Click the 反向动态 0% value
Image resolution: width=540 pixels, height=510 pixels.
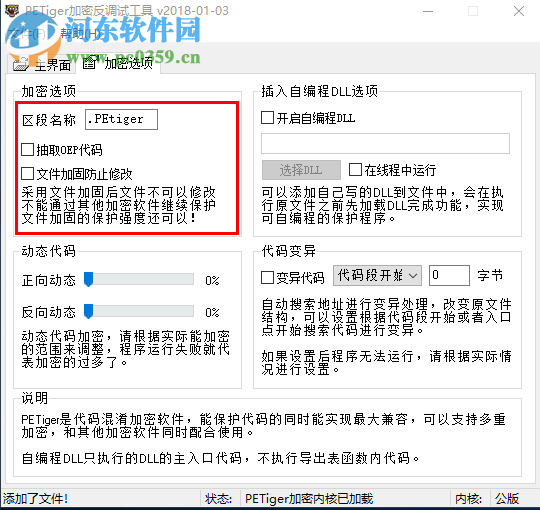pyautogui.click(x=212, y=312)
